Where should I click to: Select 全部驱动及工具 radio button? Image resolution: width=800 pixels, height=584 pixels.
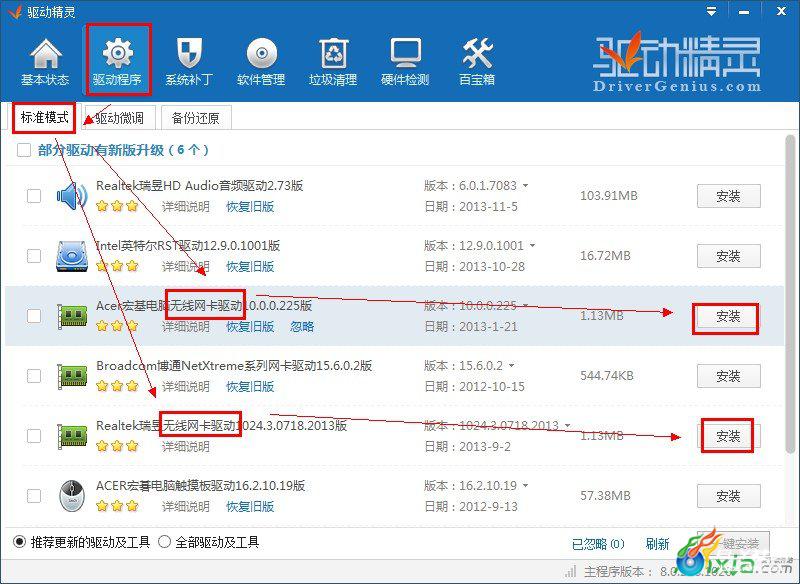click(164, 542)
